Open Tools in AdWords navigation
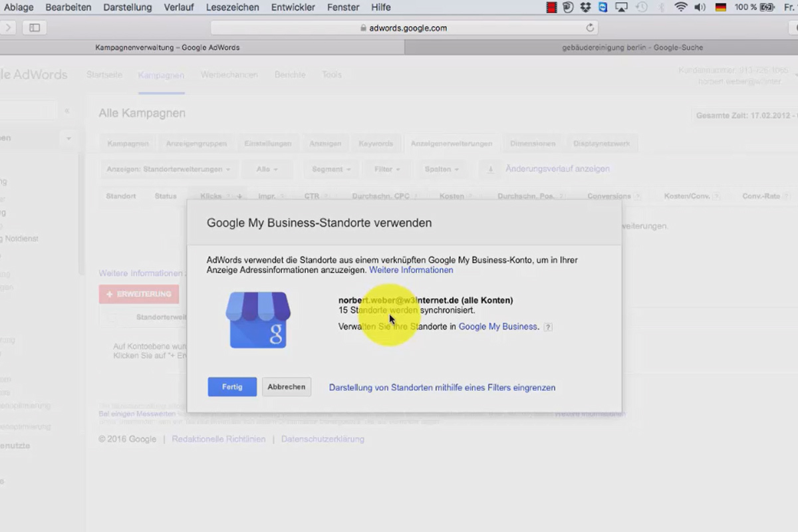The width and height of the screenshot is (798, 532). (332, 74)
